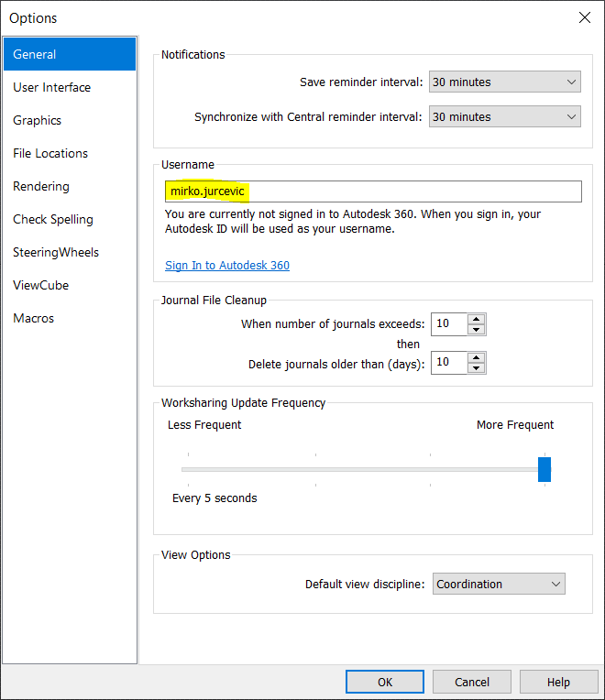
Task: Open Default view discipline dropdown
Action: tap(499, 584)
